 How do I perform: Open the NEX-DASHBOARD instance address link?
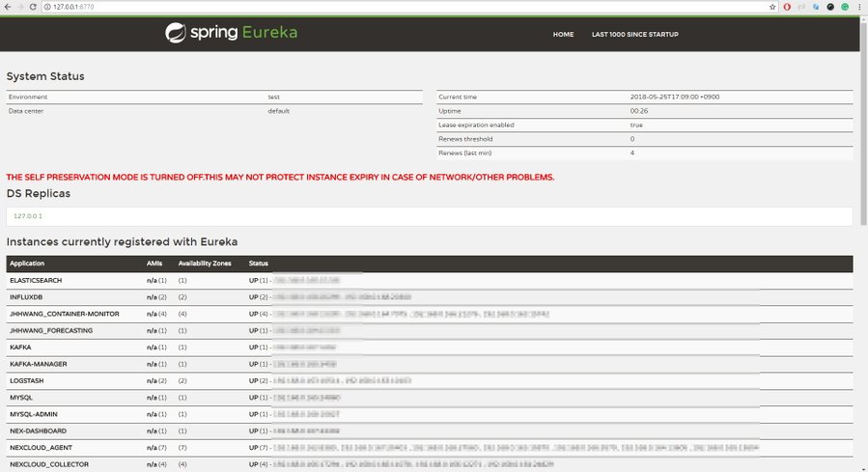click(x=307, y=430)
